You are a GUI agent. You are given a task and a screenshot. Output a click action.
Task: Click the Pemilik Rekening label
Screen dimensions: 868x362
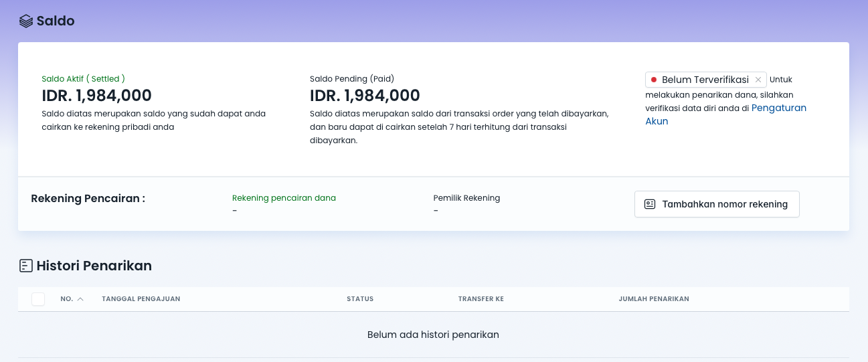466,198
